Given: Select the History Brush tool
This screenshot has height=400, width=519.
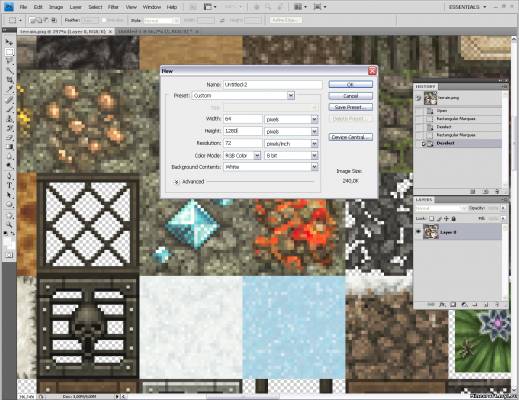Looking at the screenshot, I should (9, 128).
